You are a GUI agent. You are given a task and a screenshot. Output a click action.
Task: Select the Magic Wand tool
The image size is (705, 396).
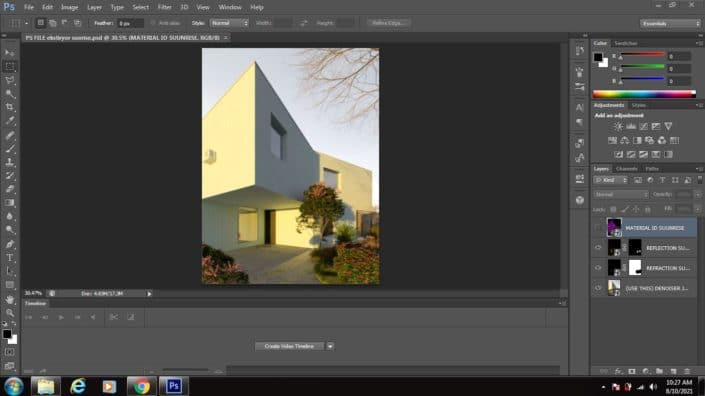[x=9, y=93]
